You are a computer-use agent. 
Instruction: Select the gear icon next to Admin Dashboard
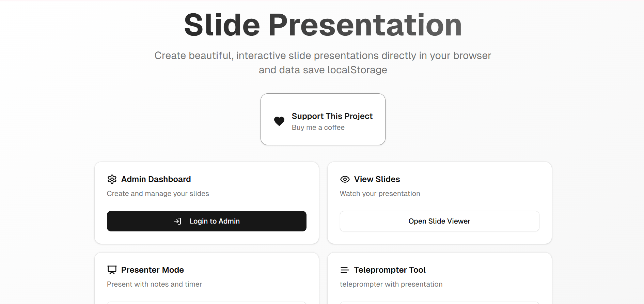point(112,179)
